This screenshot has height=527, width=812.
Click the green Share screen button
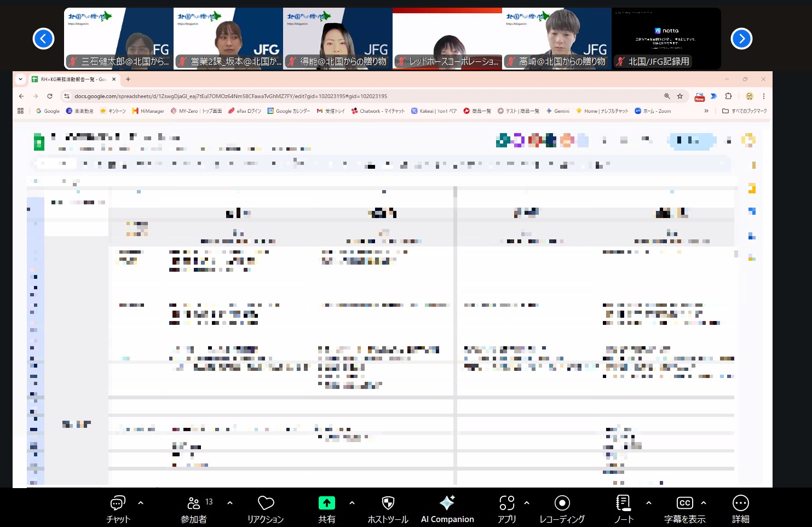point(326,503)
